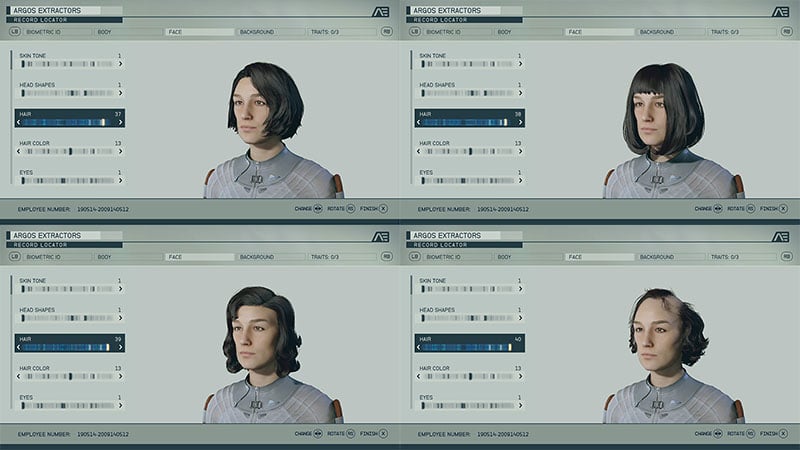The image size is (800, 450).
Task: Click the AE logo in the Hair 40 panel
Action: pos(781,236)
